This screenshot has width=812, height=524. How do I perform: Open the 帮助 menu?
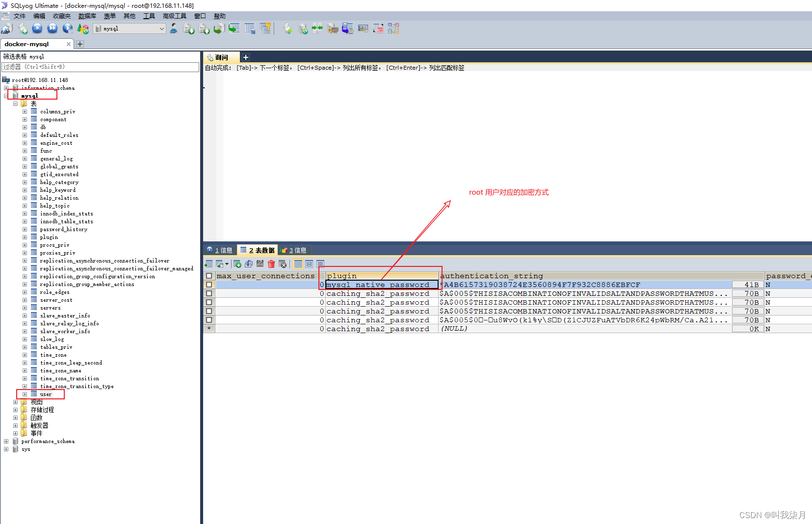tap(220, 16)
